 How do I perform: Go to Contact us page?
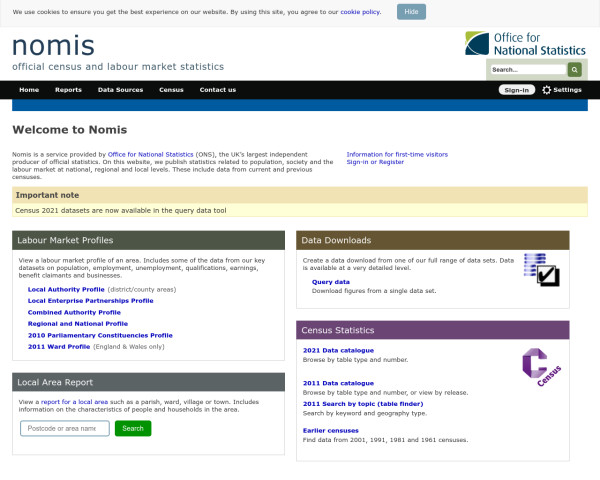(218, 90)
